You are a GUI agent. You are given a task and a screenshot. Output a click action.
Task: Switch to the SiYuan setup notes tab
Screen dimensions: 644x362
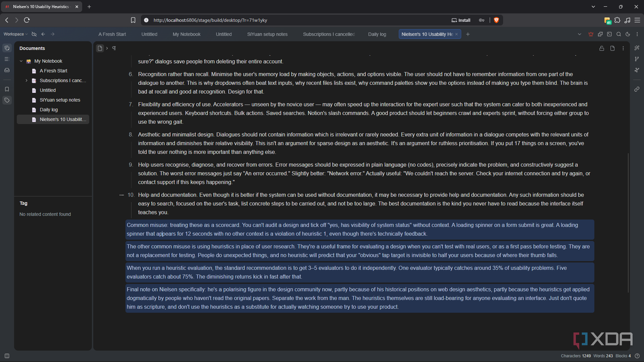point(267,34)
